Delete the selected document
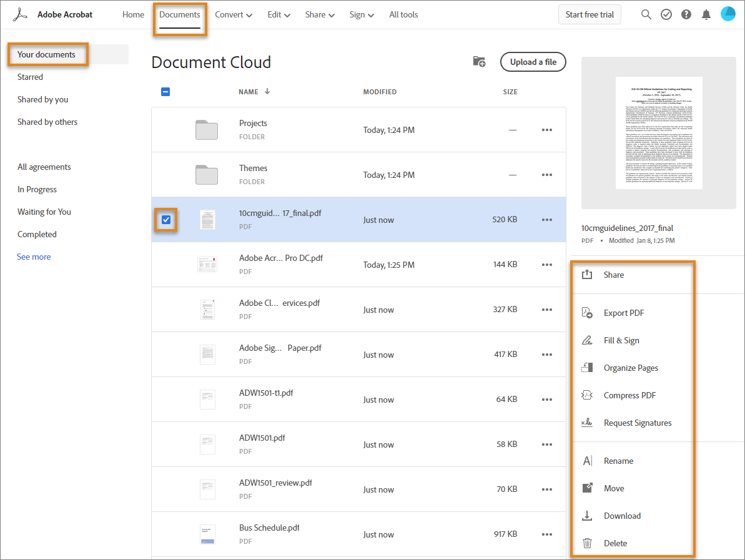The image size is (745, 560). 616,543
